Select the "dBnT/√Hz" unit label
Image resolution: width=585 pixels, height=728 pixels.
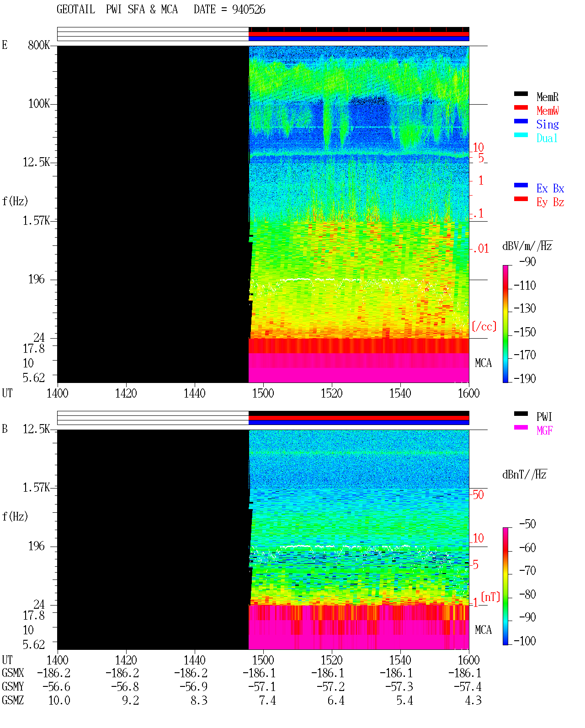point(525,474)
